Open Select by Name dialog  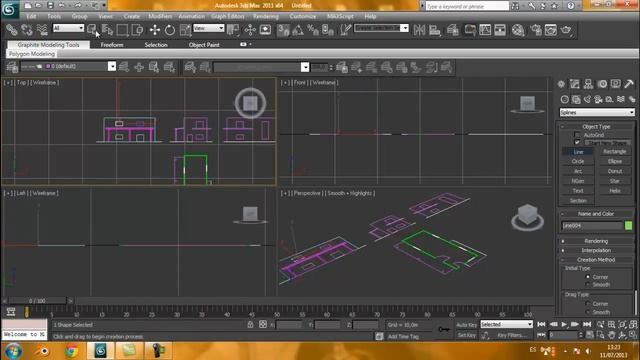107,30
